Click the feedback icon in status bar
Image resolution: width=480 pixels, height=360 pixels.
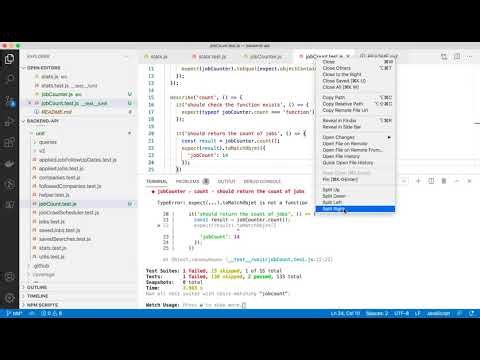459,313
